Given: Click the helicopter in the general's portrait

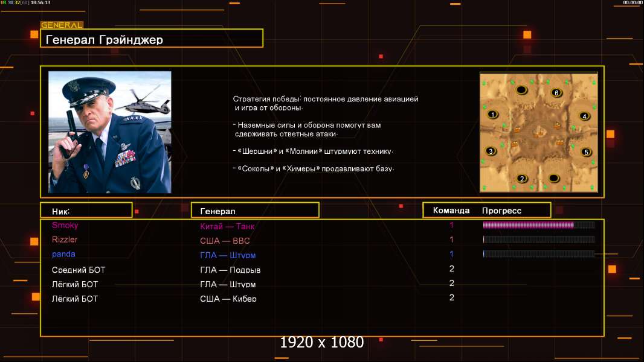Looking at the screenshot, I should (144, 103).
